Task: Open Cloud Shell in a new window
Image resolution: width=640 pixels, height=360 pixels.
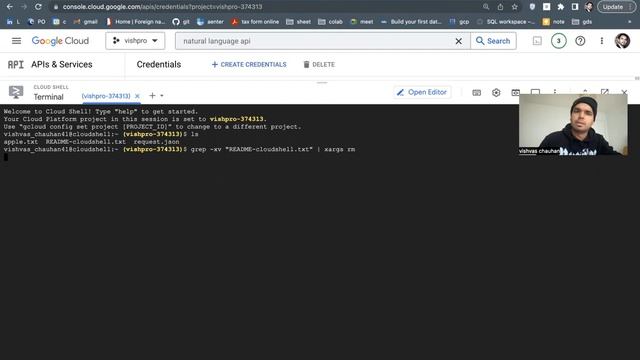Action: pos(604,92)
